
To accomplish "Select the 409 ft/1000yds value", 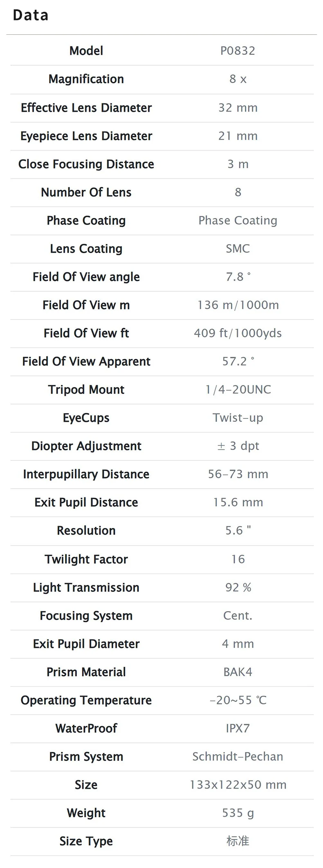I will point(238,333).
